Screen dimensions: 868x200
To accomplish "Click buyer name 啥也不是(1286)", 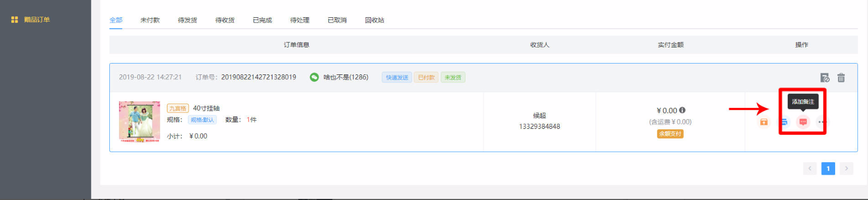I will pos(346,77).
